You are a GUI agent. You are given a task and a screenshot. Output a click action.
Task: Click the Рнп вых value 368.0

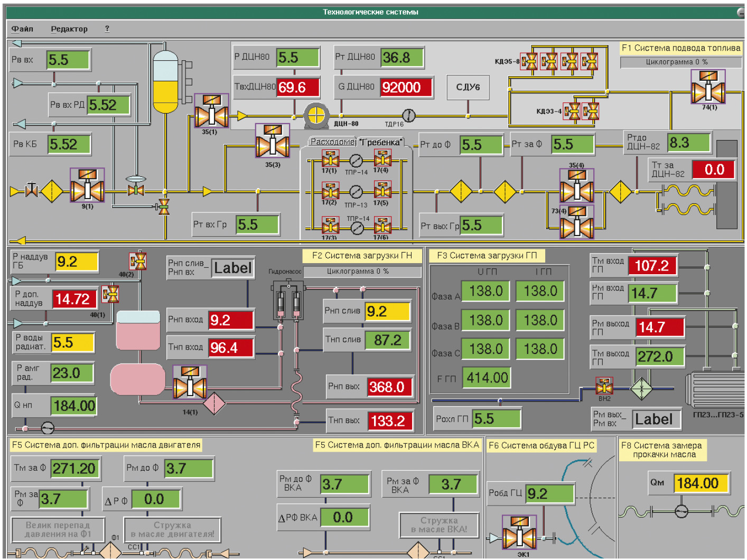[x=390, y=387]
